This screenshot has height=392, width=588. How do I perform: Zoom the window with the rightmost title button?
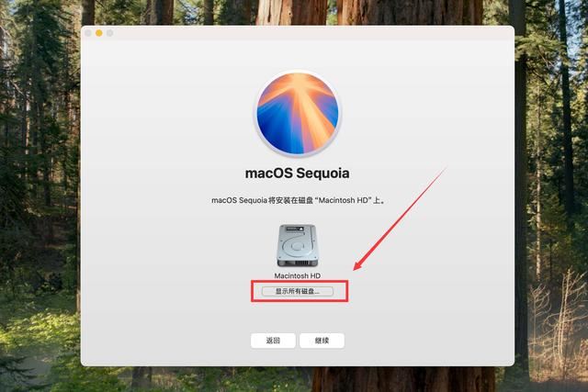tap(110, 33)
